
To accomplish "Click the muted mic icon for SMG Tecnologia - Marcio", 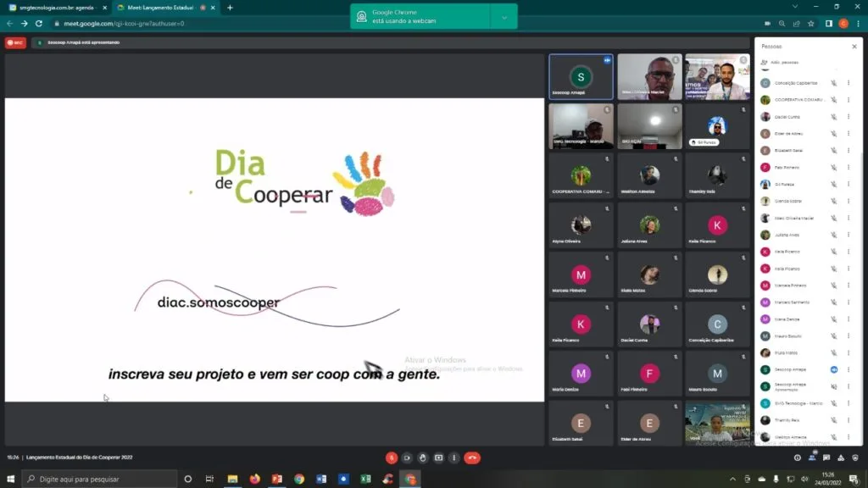I will [x=834, y=403].
